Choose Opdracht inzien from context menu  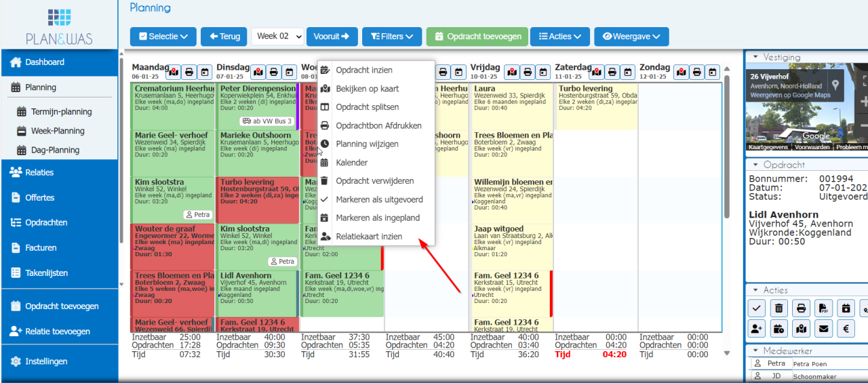point(376,70)
